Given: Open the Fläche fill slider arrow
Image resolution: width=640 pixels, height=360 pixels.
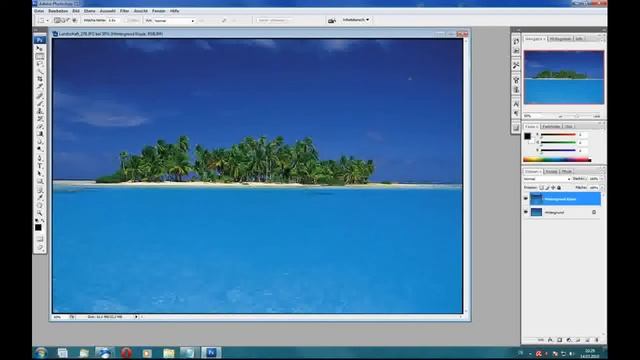Looking at the screenshot, I should point(602,187).
